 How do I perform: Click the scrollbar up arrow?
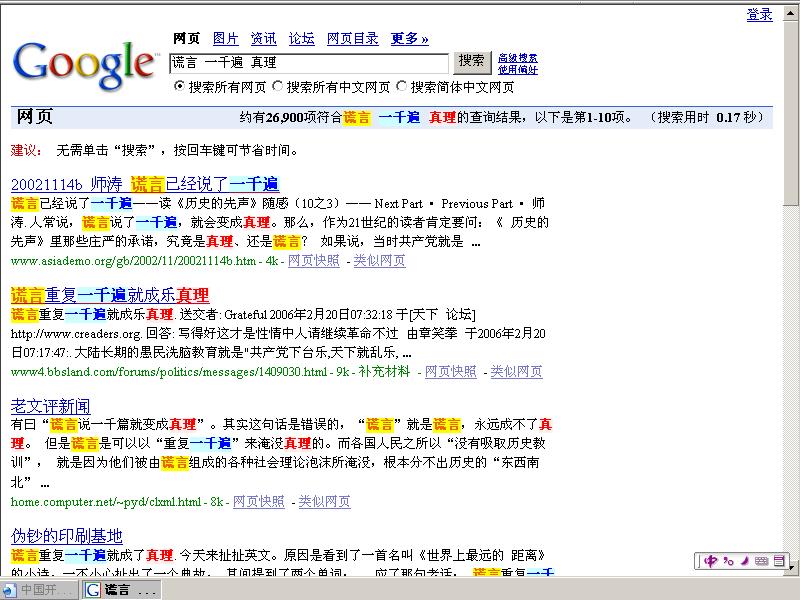(x=791, y=13)
